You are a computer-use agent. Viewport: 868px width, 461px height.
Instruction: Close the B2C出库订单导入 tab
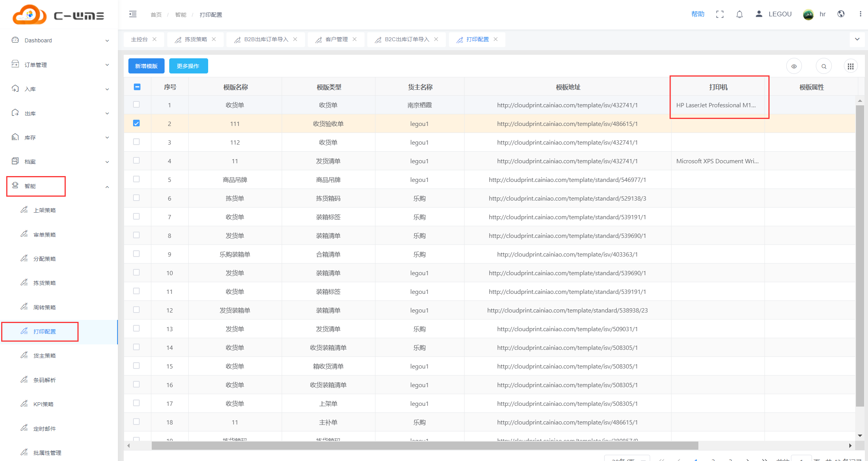click(x=436, y=39)
